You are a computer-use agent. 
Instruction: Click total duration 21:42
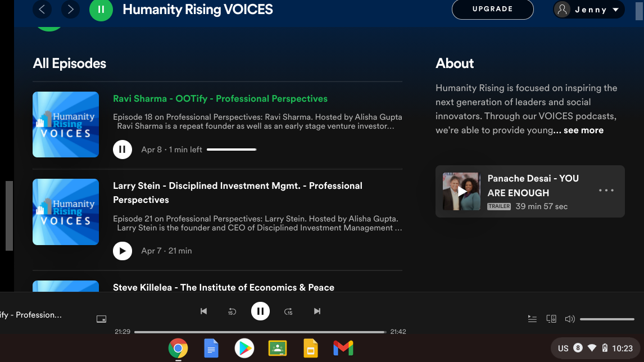(398, 332)
